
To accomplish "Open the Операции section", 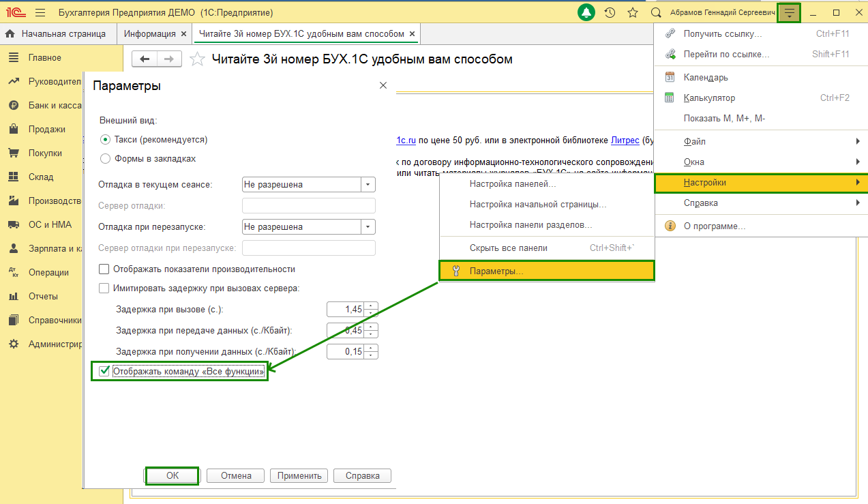I will tap(48, 272).
